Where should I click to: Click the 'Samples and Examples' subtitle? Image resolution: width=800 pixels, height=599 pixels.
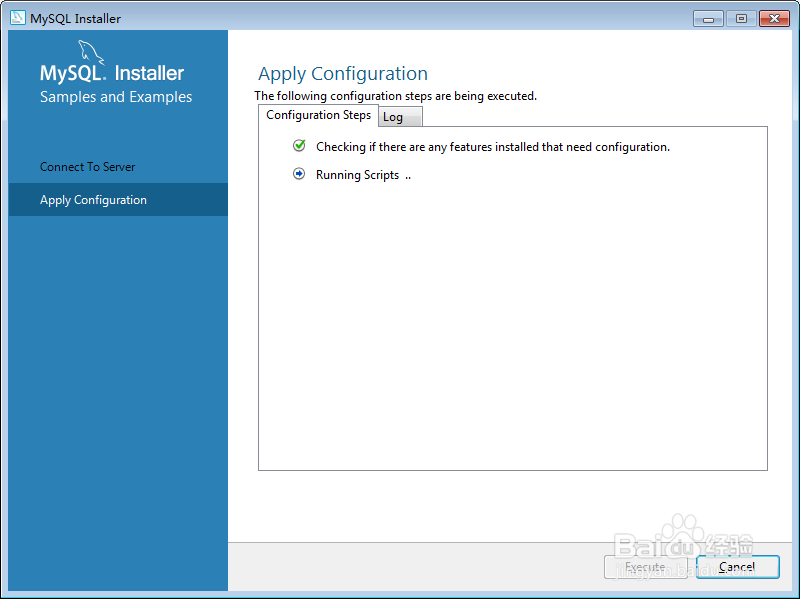116,97
